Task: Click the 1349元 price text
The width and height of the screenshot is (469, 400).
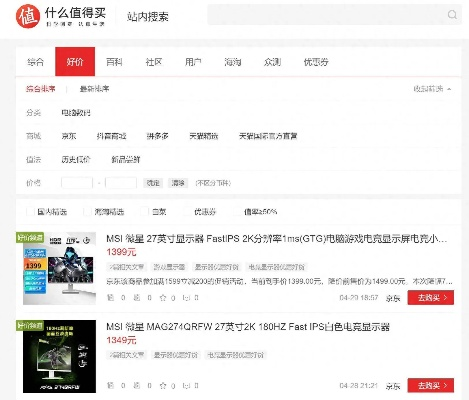Action: tap(121, 340)
